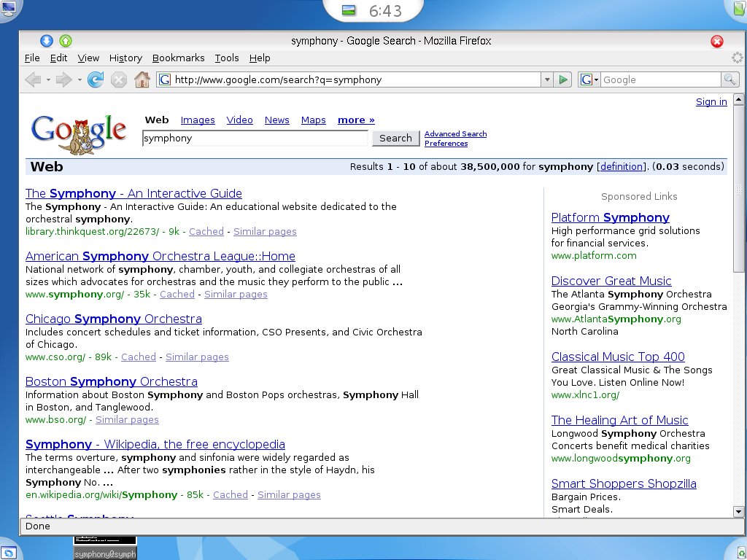Image resolution: width=747 pixels, height=560 pixels.
Task: Open Discover Great Music sponsored link
Action: (x=611, y=281)
